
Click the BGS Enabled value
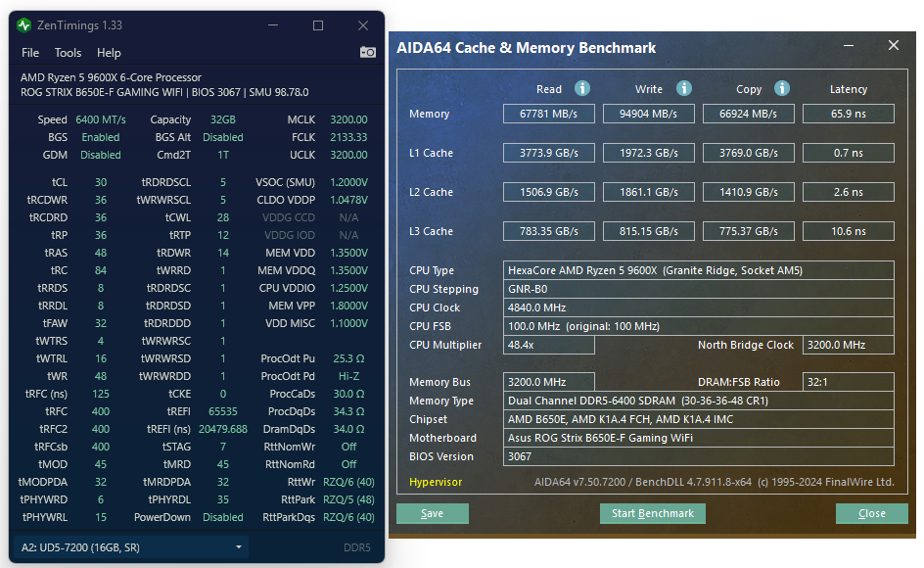[100, 137]
